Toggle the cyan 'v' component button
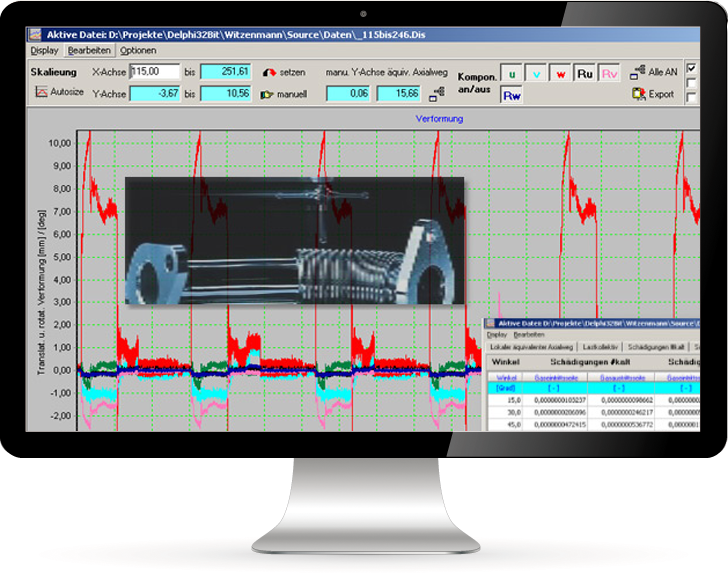The height and width of the screenshot is (577, 728). click(536, 74)
